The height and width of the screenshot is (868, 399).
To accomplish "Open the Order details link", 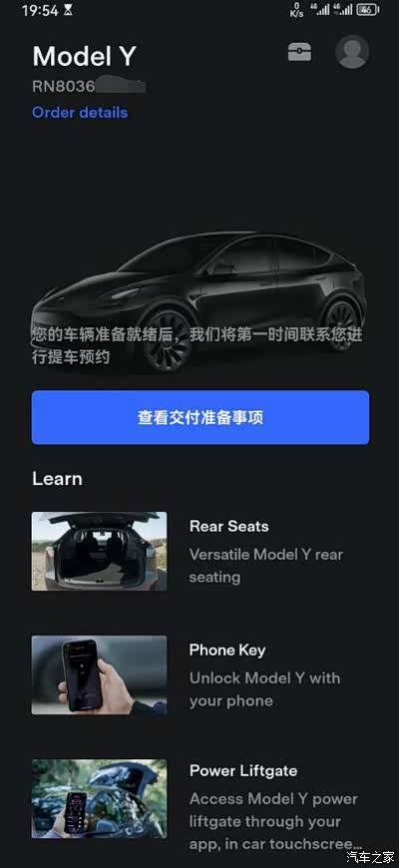I will [80, 113].
